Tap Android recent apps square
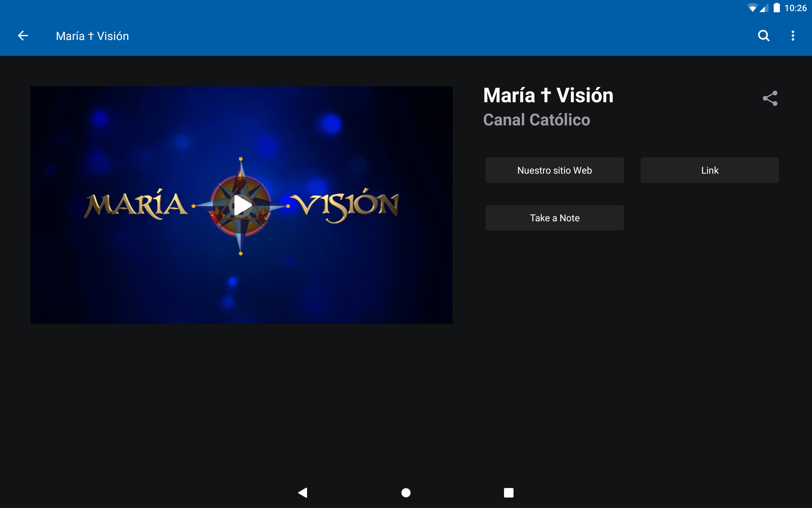812x508 pixels. [509, 492]
